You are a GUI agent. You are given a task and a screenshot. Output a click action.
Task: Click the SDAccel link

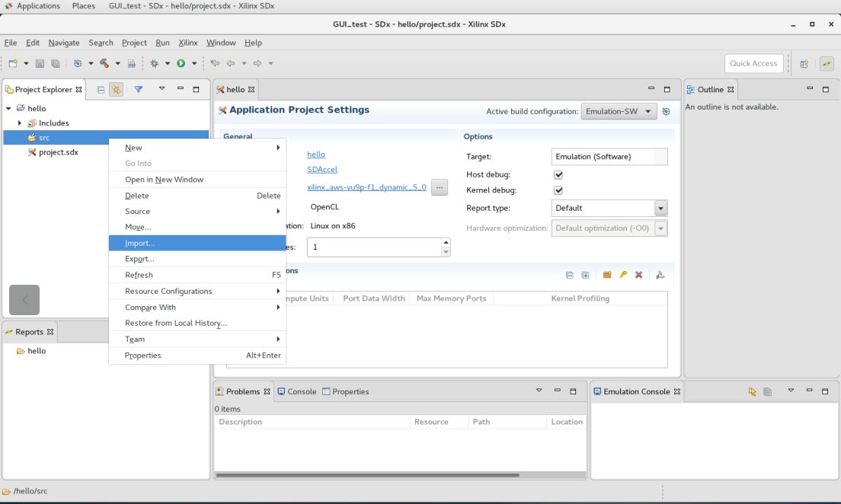pyautogui.click(x=322, y=170)
